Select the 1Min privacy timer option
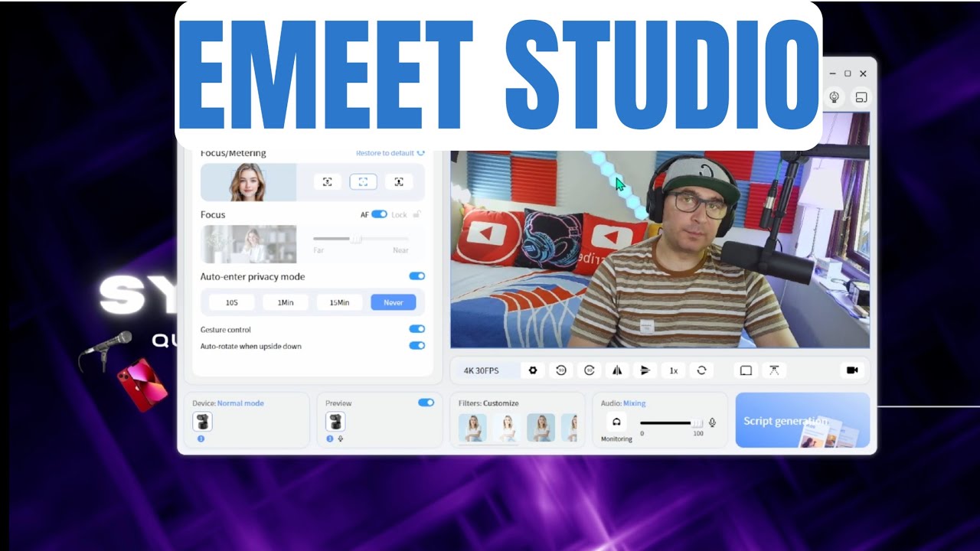 point(286,302)
